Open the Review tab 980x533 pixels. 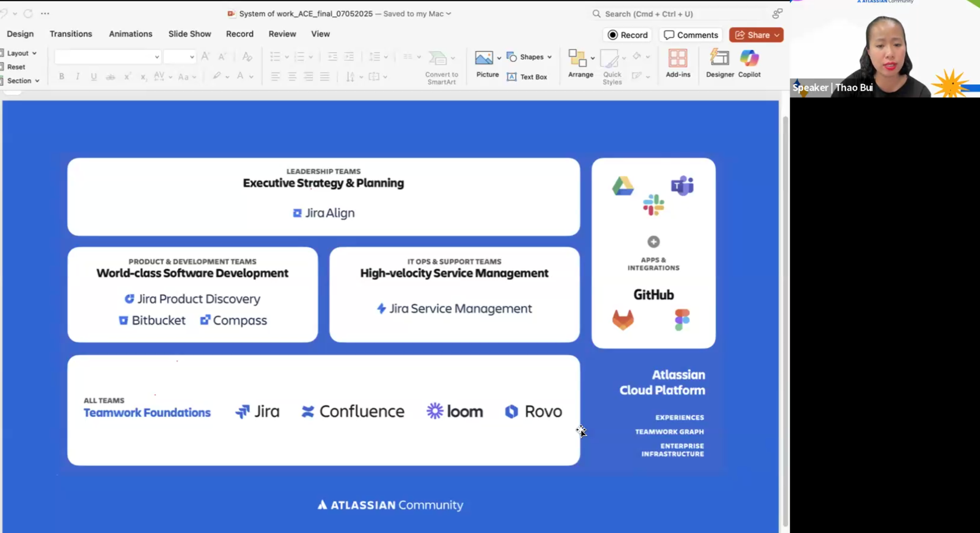point(282,34)
